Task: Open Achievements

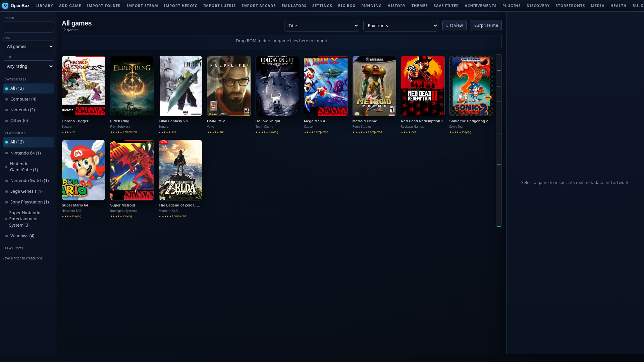Action: pos(480,6)
